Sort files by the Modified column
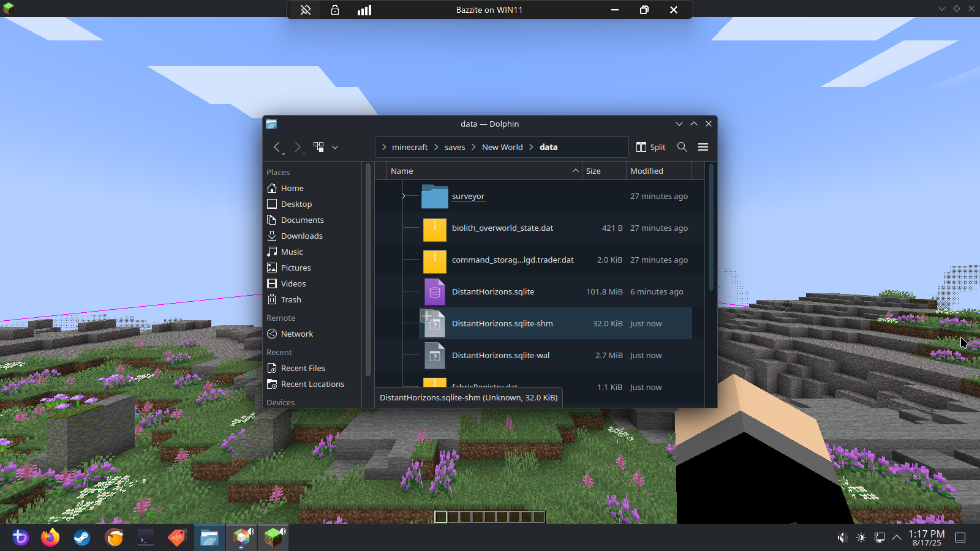 point(659,171)
